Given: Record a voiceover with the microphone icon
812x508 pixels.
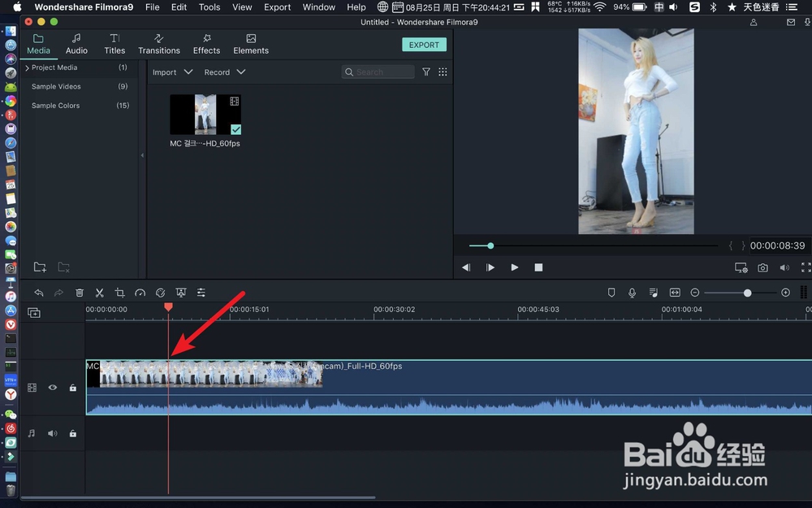Looking at the screenshot, I should click(x=633, y=293).
